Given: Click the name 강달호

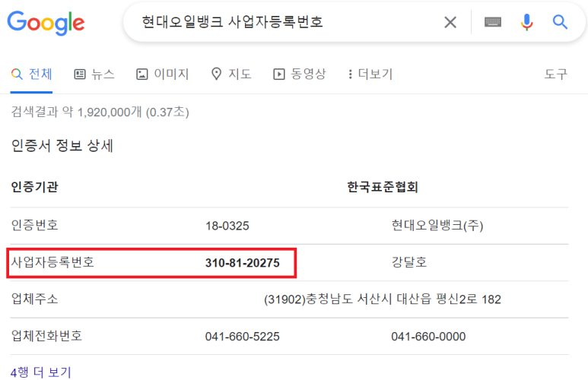Looking at the screenshot, I should (x=409, y=261).
